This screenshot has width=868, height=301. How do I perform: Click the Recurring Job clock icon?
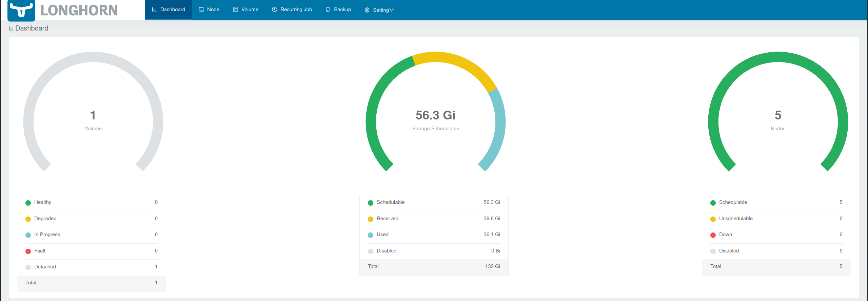click(274, 10)
